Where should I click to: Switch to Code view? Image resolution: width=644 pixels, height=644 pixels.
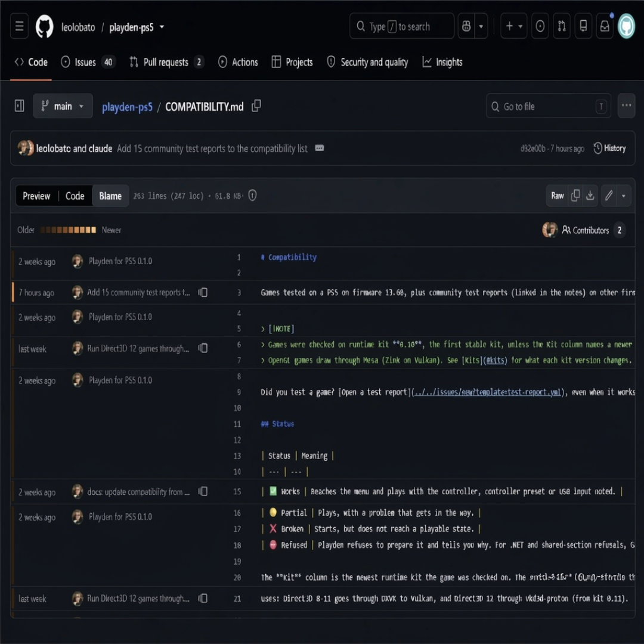(75, 196)
